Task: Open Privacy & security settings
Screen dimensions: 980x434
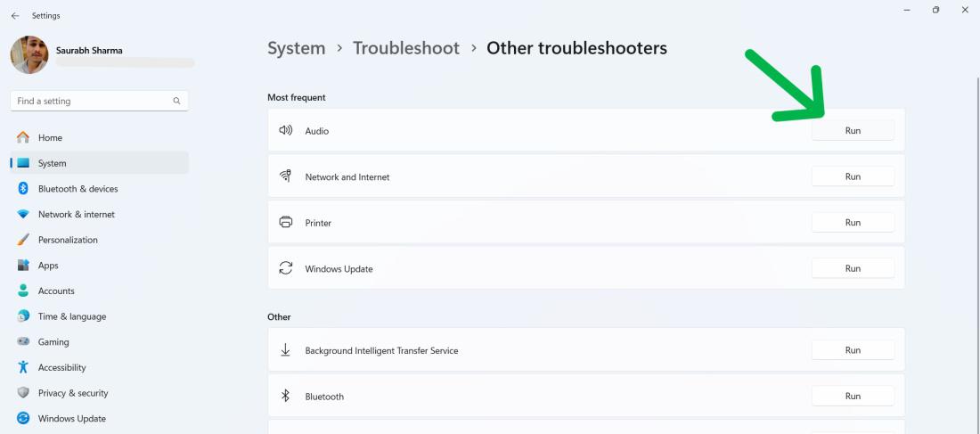Action: (100, 393)
